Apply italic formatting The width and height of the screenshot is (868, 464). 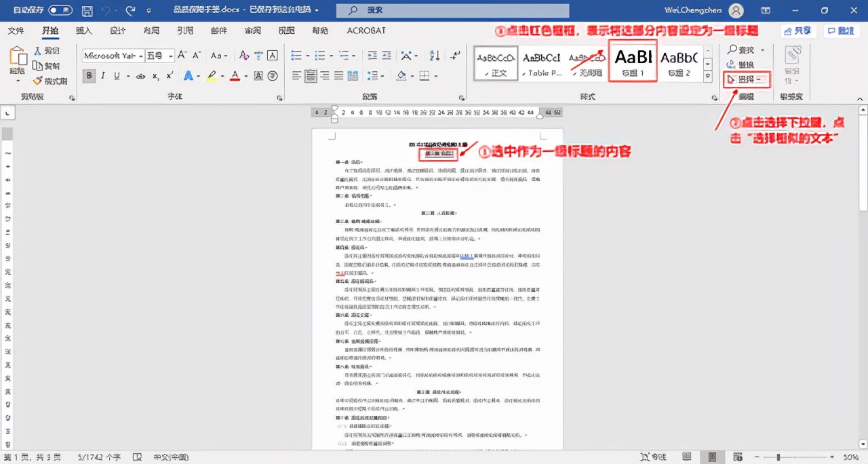[103, 75]
